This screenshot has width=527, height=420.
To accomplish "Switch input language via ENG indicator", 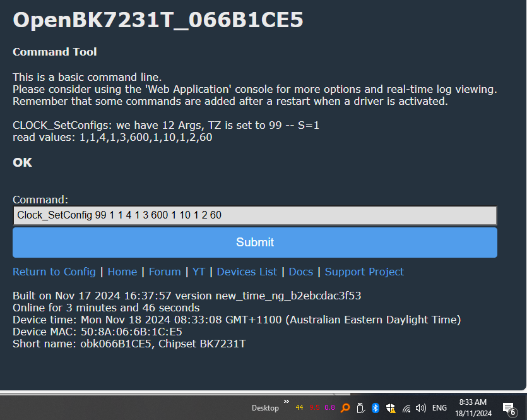I will point(439,407).
